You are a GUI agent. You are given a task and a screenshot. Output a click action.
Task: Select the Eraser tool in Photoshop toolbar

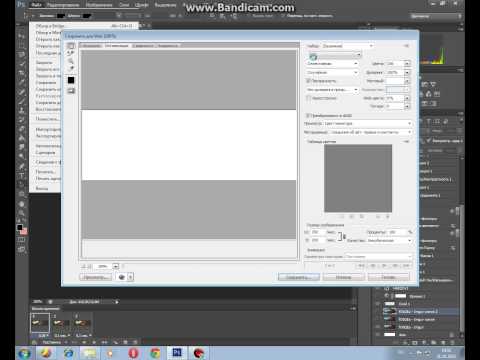tap(22, 128)
